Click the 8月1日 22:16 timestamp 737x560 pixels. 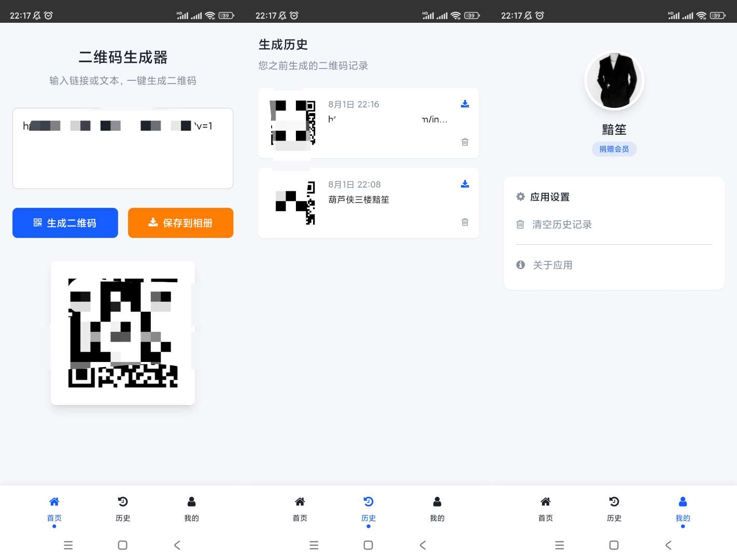[353, 104]
